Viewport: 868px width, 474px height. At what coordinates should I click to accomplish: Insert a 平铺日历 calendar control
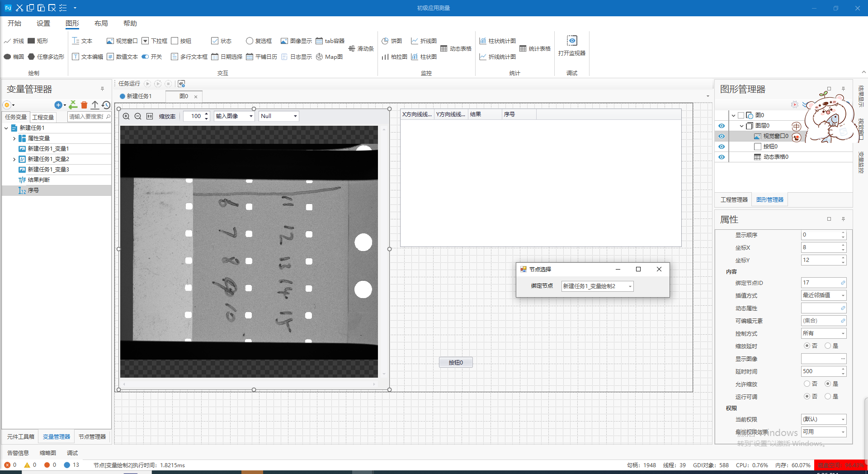tap(261, 57)
